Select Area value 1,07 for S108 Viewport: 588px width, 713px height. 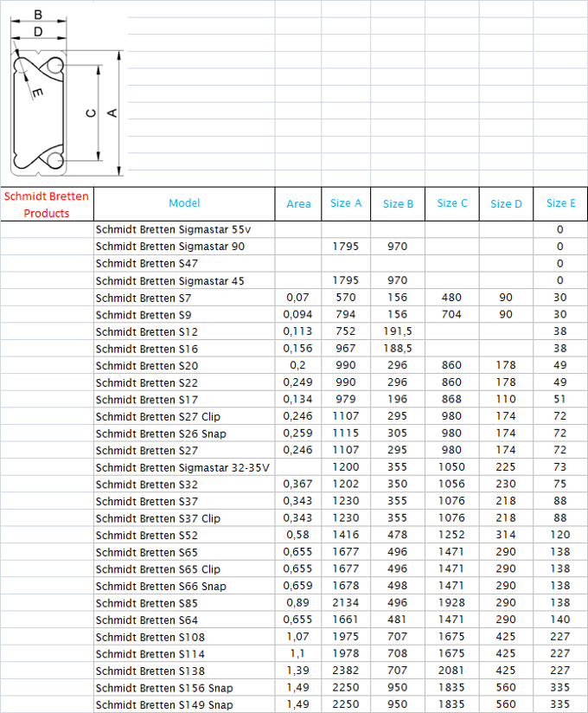(298, 637)
